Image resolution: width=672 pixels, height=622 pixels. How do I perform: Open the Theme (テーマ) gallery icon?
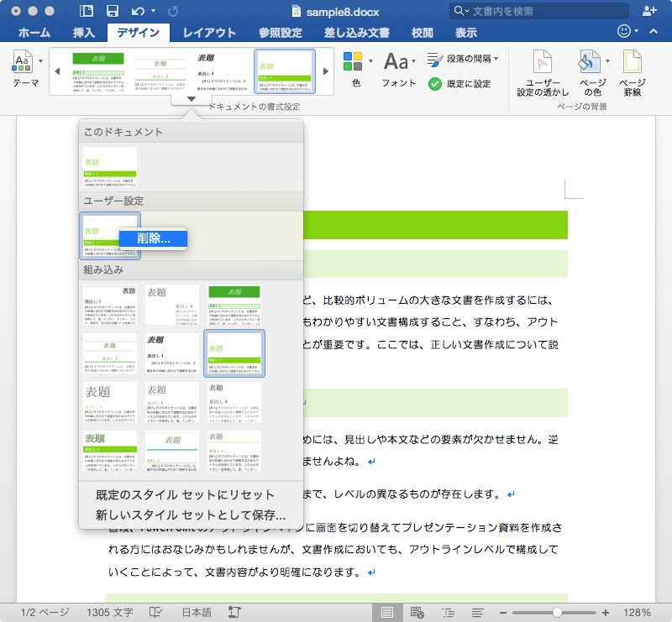(23, 61)
